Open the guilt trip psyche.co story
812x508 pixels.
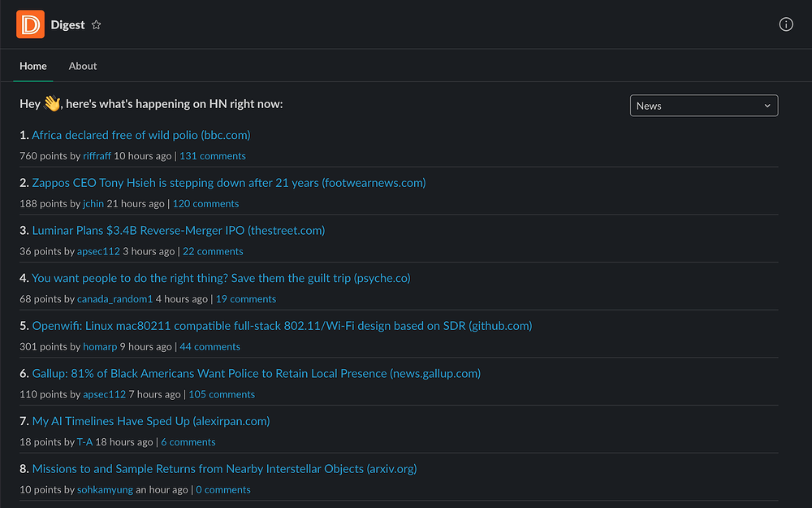pos(221,278)
